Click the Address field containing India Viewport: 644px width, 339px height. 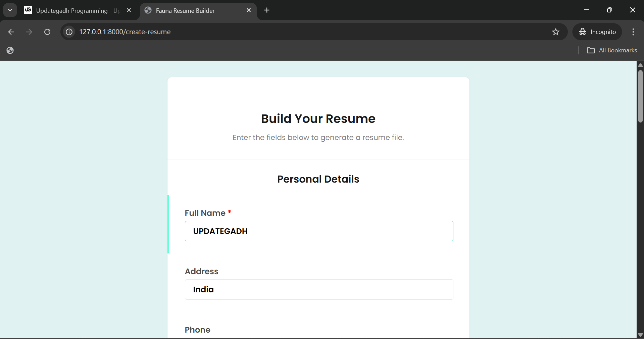coord(319,290)
